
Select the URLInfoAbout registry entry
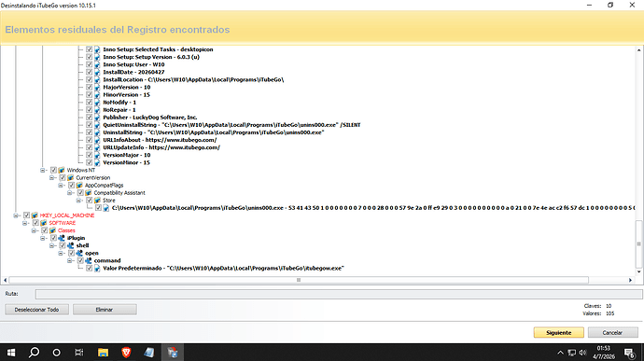point(160,140)
